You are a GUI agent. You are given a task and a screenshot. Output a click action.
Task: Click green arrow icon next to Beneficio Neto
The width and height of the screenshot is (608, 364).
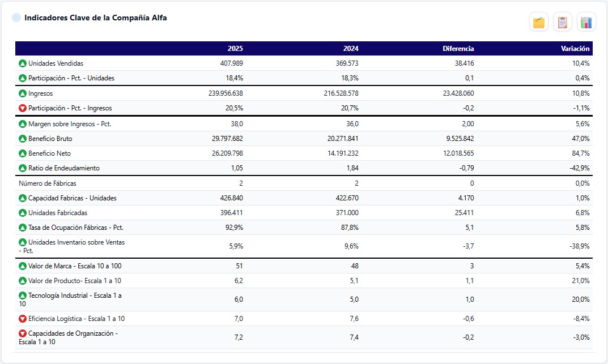point(23,153)
